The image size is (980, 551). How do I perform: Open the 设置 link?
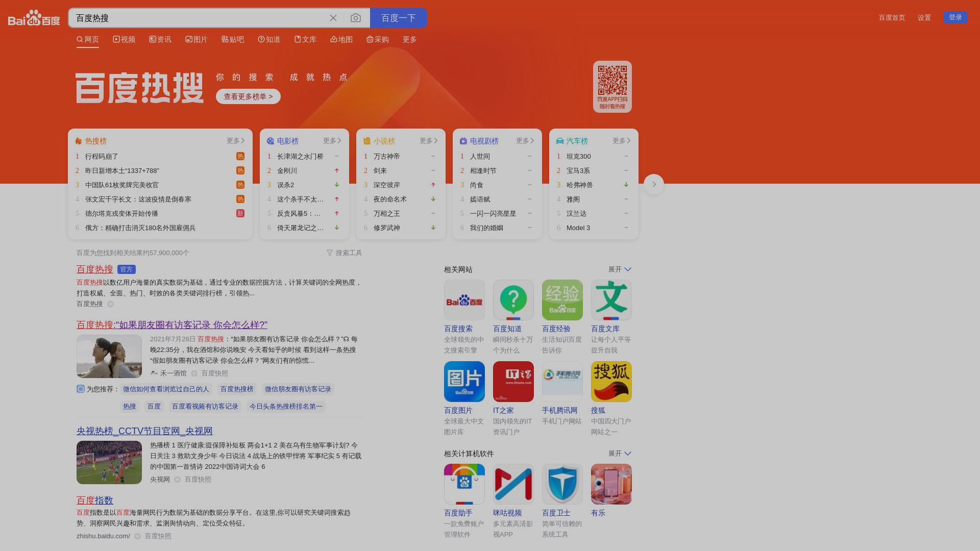coord(924,17)
